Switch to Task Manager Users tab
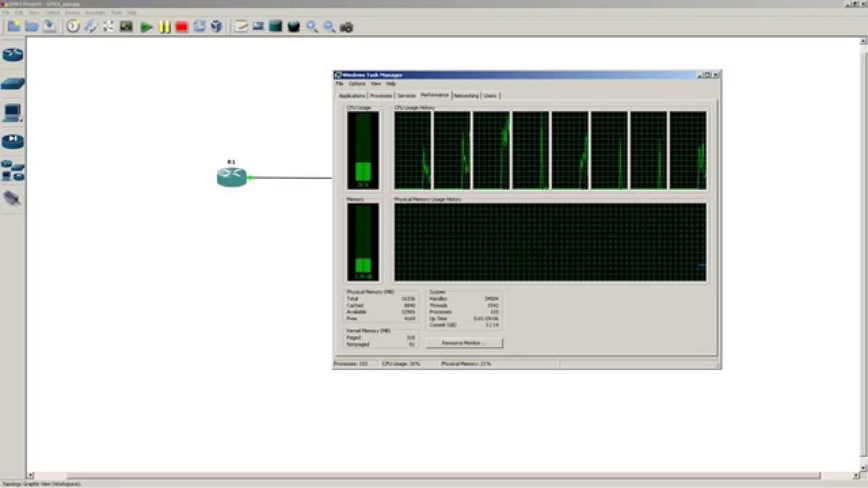This screenshot has width=868, height=488. pyautogui.click(x=490, y=96)
